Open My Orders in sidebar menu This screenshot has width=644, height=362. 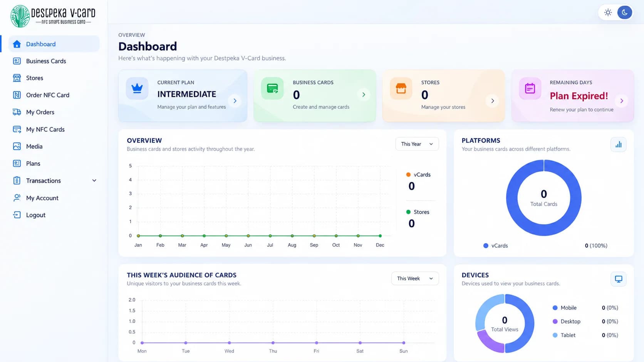(x=54, y=112)
